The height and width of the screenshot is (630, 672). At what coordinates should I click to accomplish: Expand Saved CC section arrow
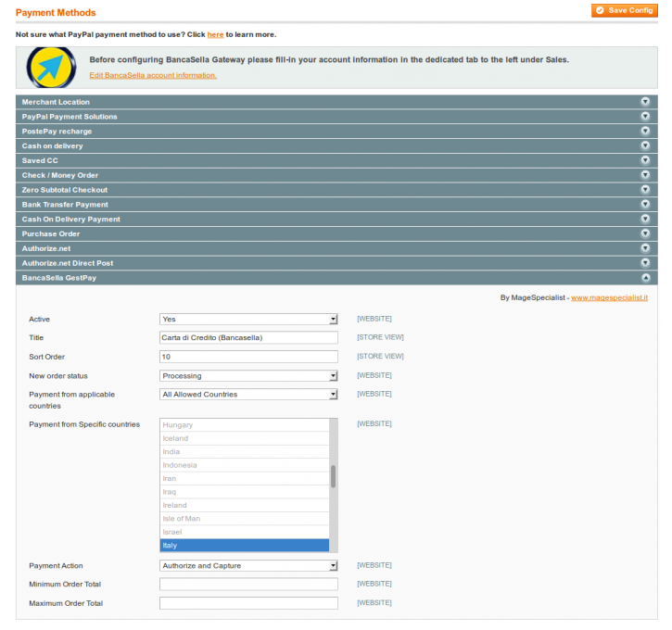(645, 160)
